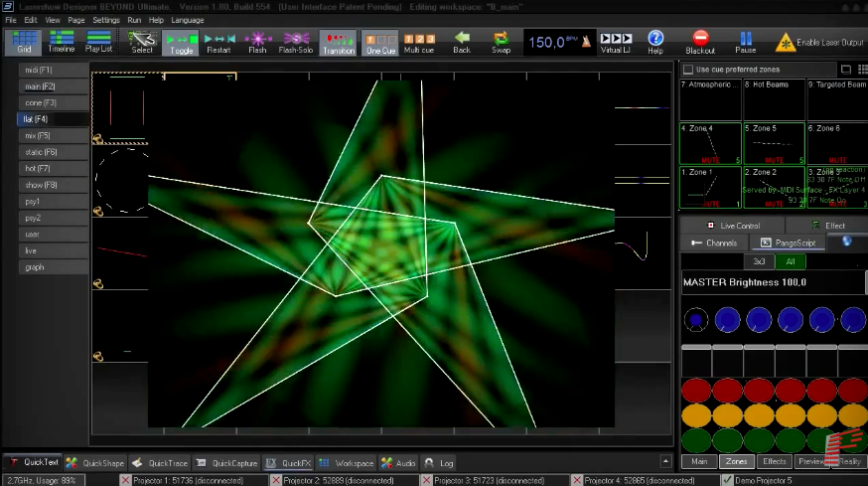Open the Language menu
868x486 pixels.
(x=188, y=20)
